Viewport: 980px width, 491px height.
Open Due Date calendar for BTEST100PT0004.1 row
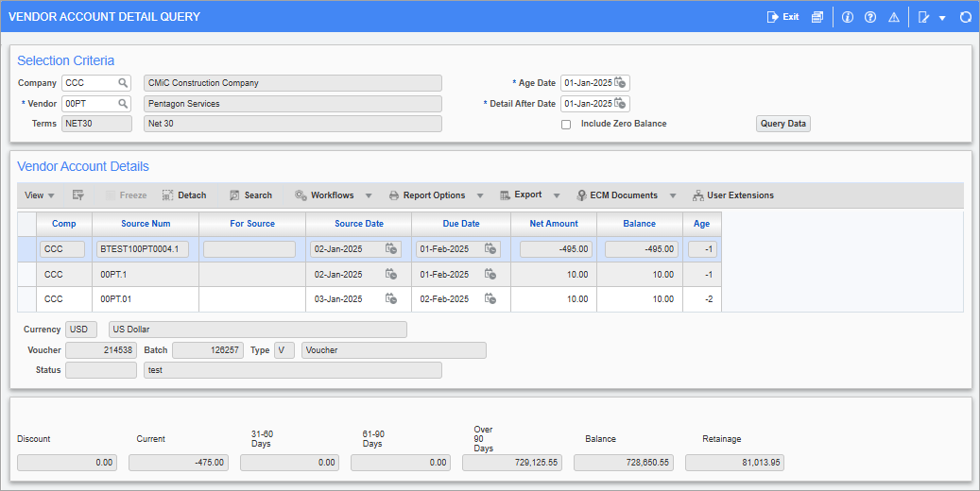tap(490, 248)
